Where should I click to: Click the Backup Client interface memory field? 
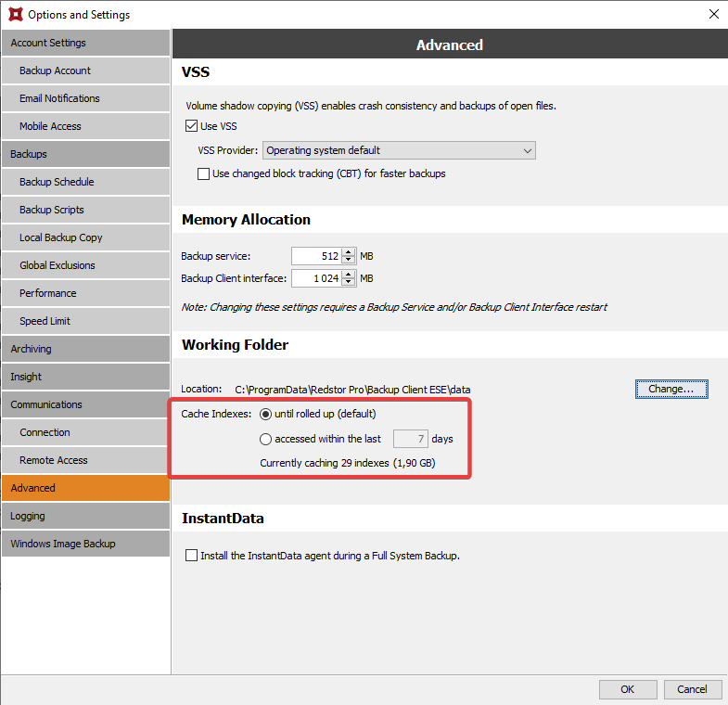pyautogui.click(x=316, y=278)
